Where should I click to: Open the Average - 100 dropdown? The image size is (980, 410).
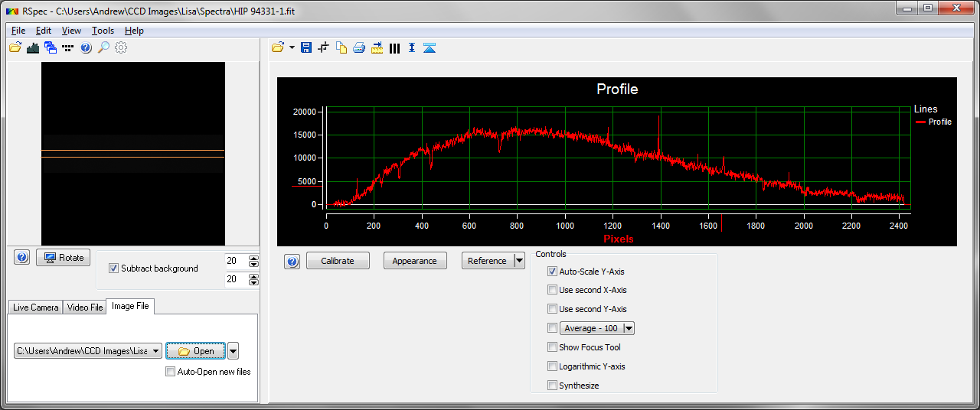(x=629, y=328)
